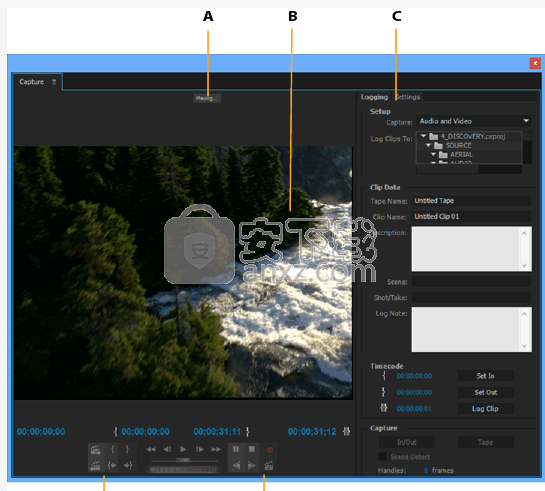Click the Previous Scene clapperboard icon

[96, 465]
